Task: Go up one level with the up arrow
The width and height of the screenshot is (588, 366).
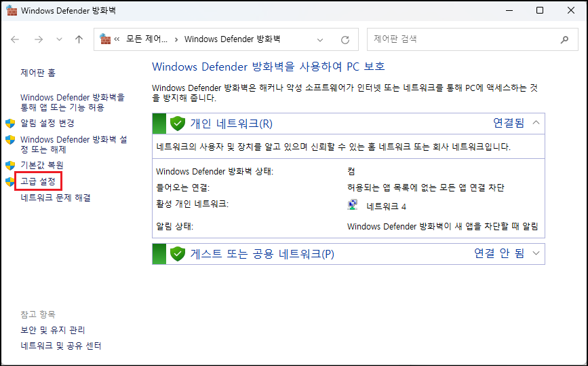Action: pos(79,39)
